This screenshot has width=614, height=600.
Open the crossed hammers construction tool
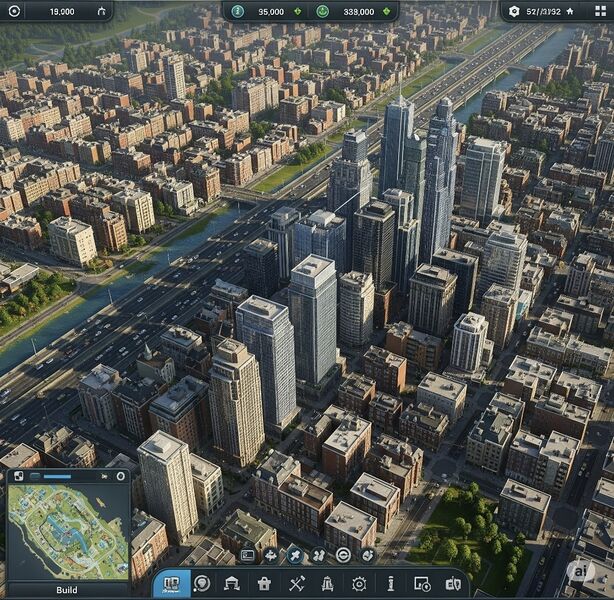pos(296,584)
